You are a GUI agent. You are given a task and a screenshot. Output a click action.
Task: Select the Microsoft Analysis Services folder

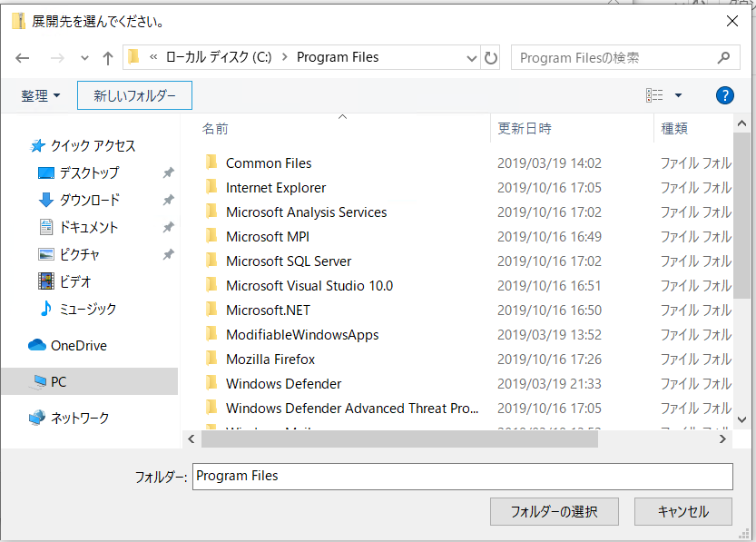tap(306, 212)
